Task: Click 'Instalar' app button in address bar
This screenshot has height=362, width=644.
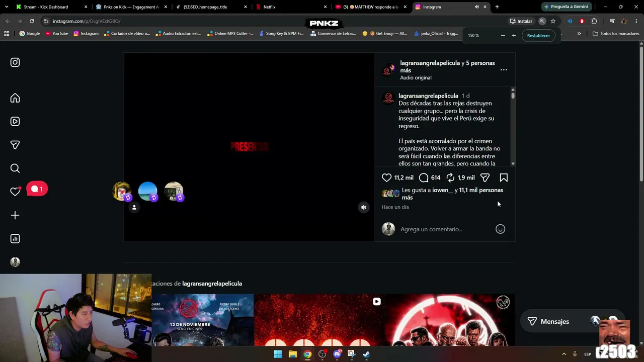Action: 521,21
